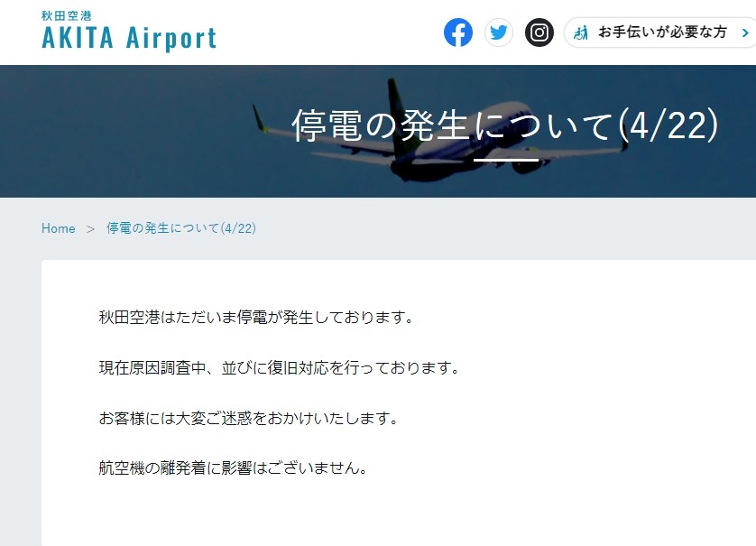Click the paragraph 現在原因調査中
The image size is (756, 546).
click(279, 367)
